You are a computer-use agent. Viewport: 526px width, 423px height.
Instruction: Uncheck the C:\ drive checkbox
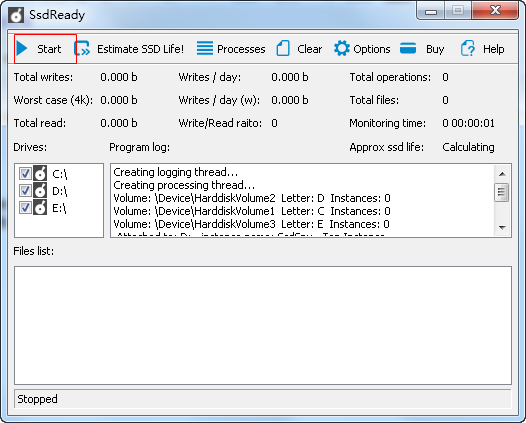click(25, 174)
